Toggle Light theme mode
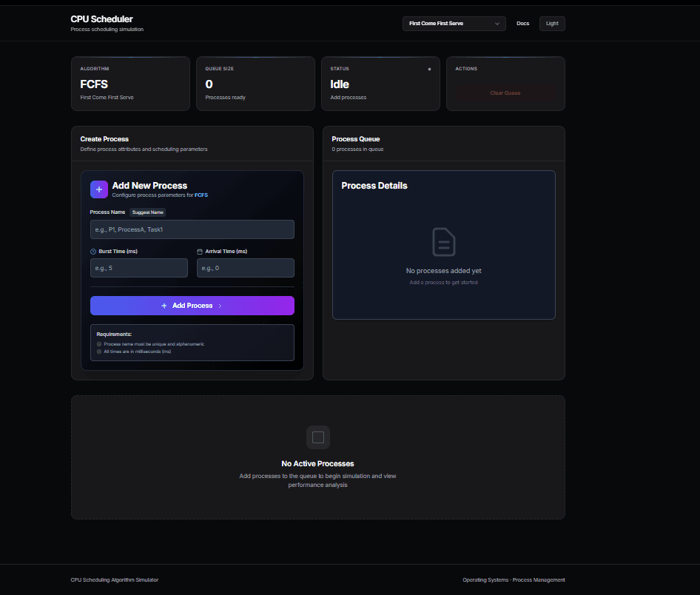The image size is (700, 595). point(551,23)
